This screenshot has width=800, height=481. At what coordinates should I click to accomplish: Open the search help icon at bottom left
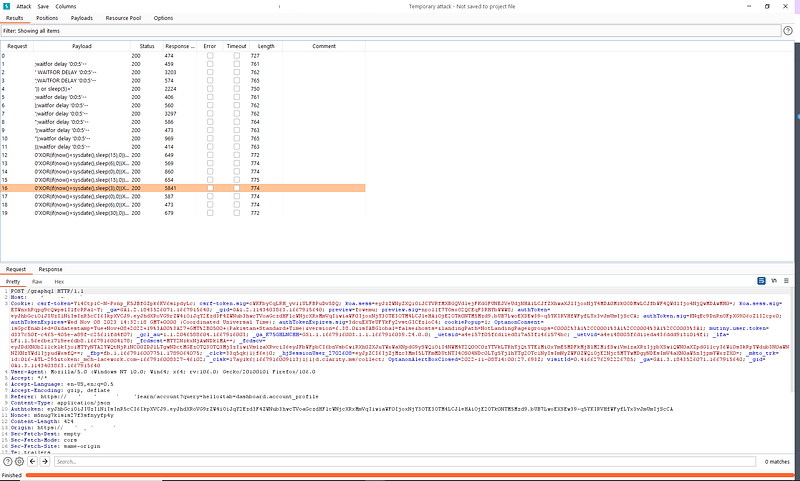pos(8,461)
